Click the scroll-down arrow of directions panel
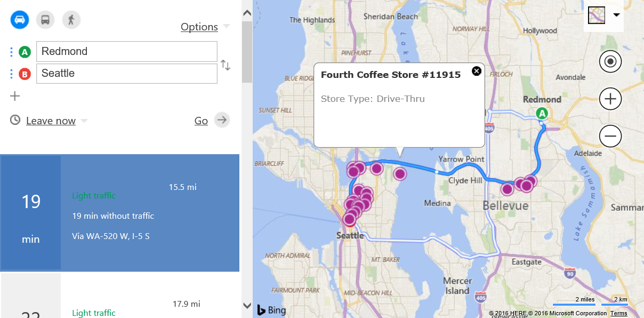This screenshot has height=318, width=644. (x=247, y=305)
